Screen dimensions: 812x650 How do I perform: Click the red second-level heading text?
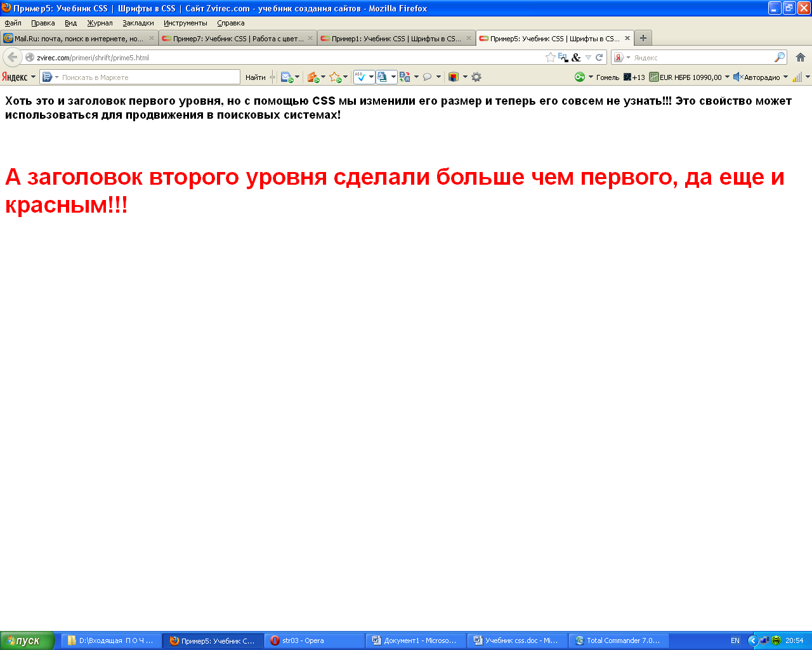(x=395, y=190)
